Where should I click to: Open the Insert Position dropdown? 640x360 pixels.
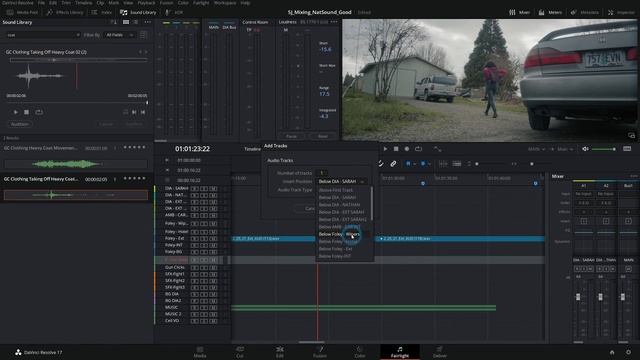(x=342, y=182)
